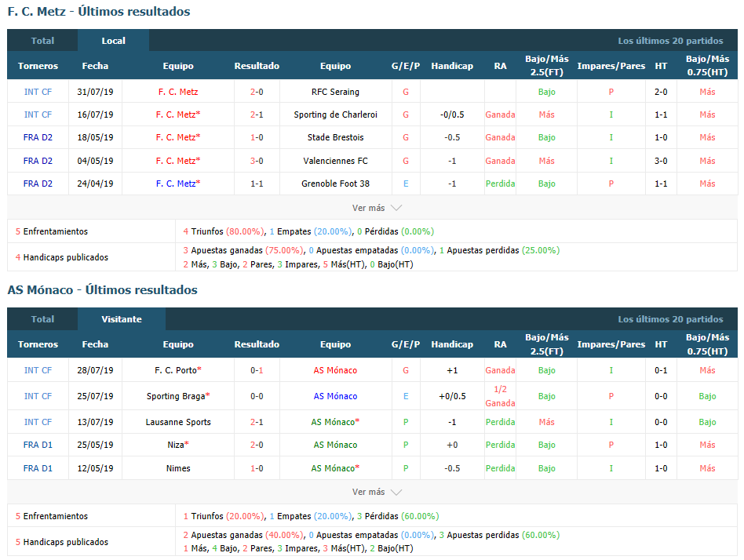Click team name Stade Brestois
Image resolution: width=744 pixels, height=560 pixels.
[335, 137]
